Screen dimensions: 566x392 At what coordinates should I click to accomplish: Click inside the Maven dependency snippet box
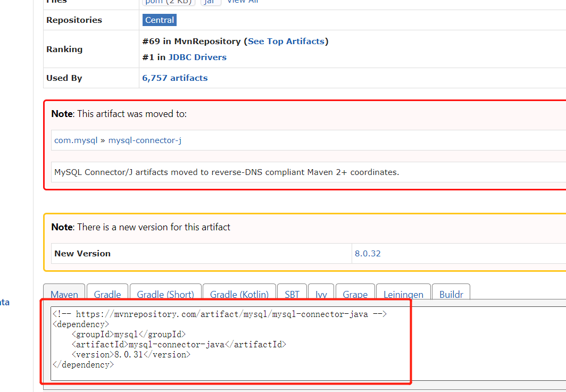tap(309, 343)
